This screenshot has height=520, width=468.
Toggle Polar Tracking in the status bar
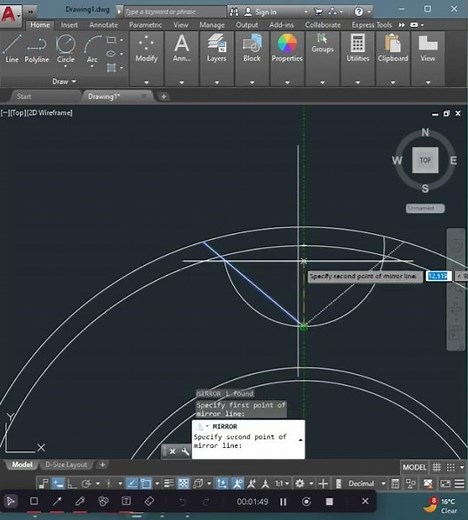86,483
